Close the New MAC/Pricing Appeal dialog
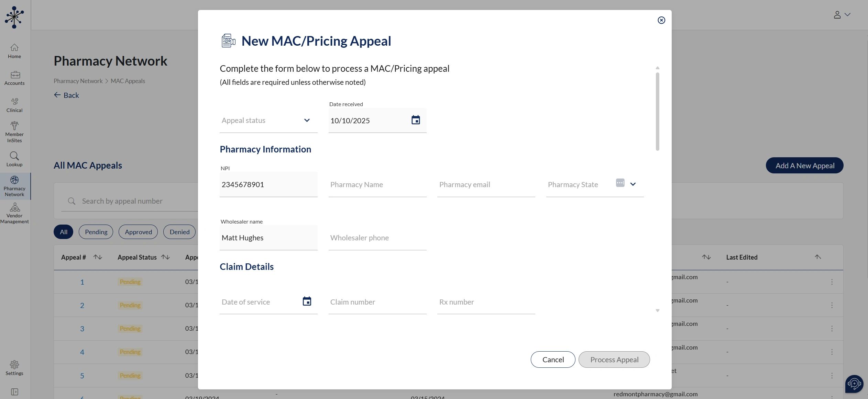The width and height of the screenshot is (868, 399). (661, 20)
